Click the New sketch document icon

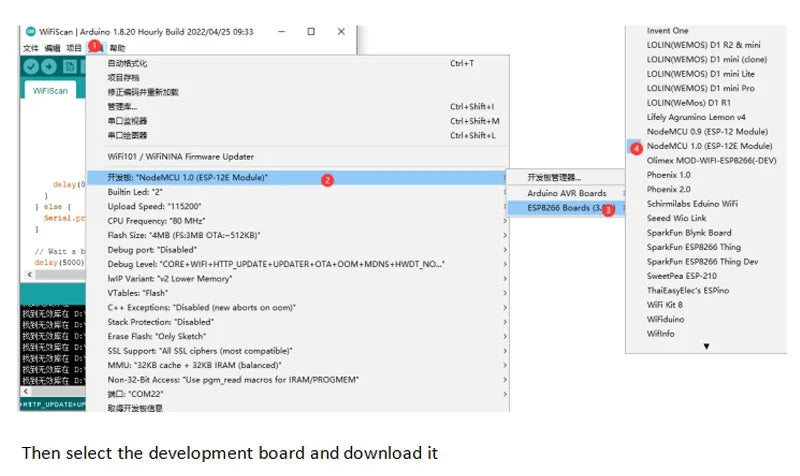tap(70, 66)
